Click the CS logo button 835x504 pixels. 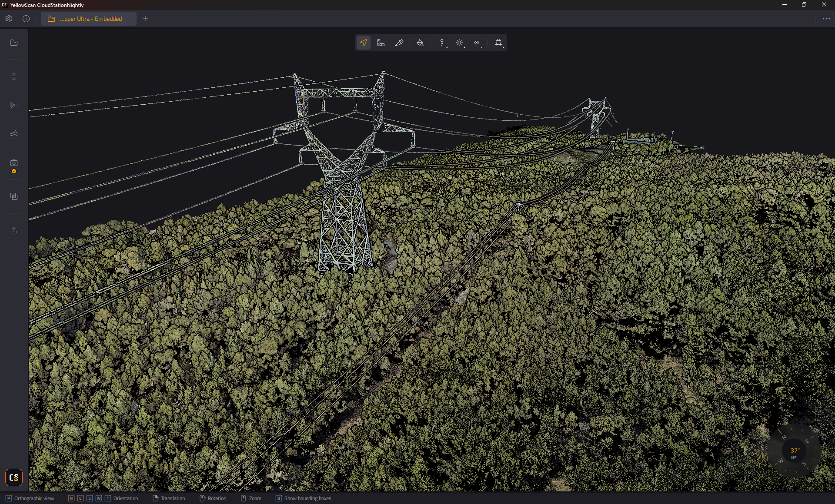[x=14, y=477]
